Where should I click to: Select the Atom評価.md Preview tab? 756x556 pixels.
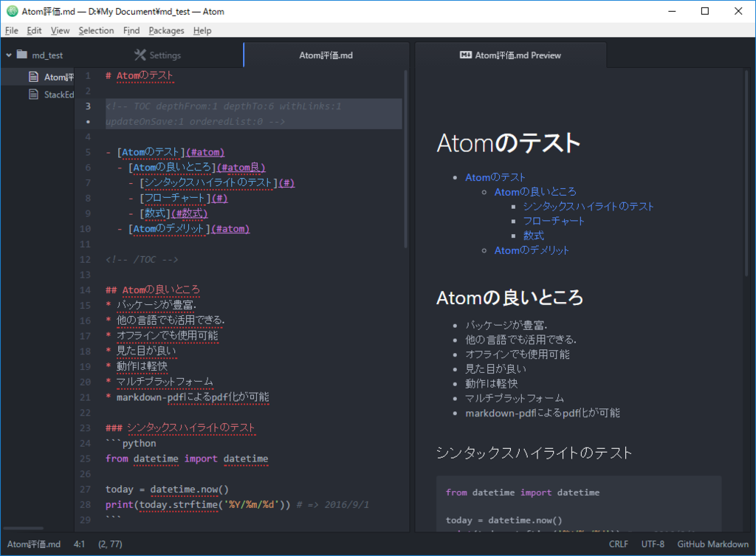511,55
